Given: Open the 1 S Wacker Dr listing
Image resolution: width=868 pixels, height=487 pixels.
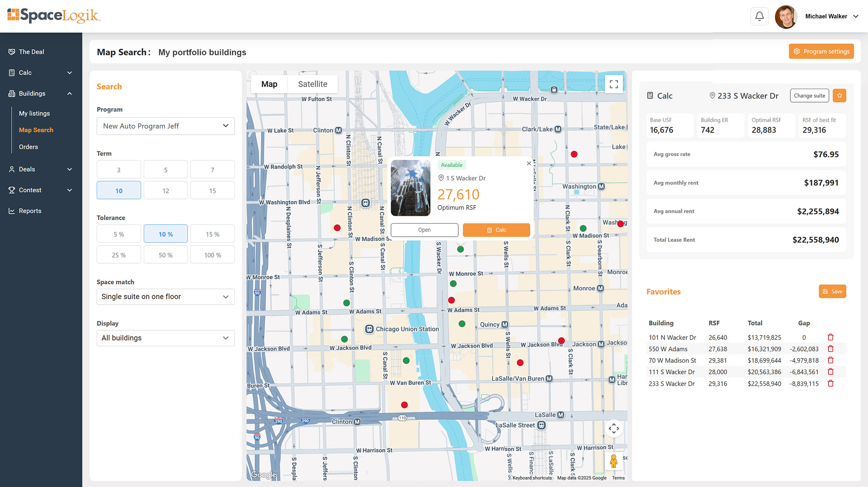Looking at the screenshot, I should click(x=424, y=230).
